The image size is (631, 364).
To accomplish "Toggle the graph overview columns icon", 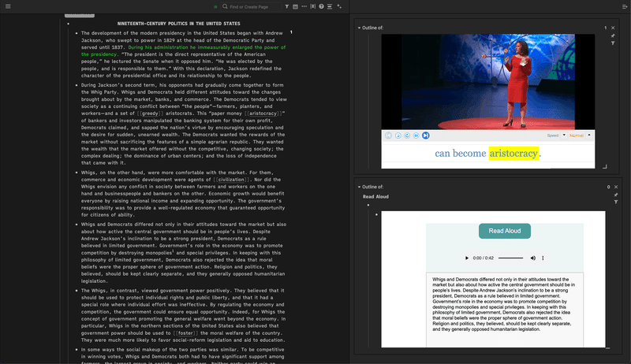I will tap(312, 6).
